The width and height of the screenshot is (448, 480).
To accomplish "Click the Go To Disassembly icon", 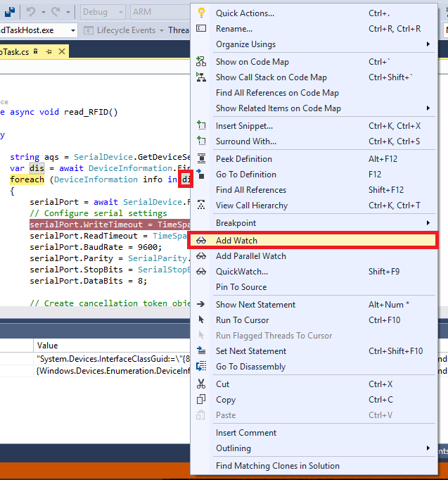I will [202, 367].
